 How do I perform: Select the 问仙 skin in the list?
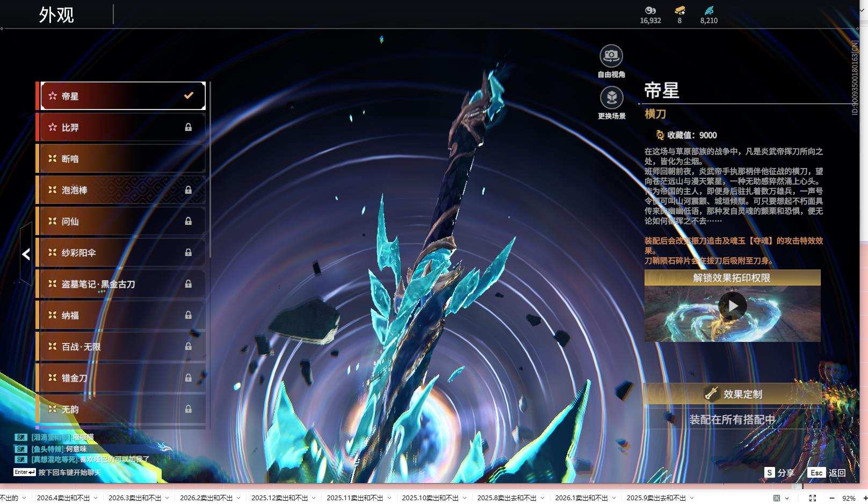[x=121, y=221]
